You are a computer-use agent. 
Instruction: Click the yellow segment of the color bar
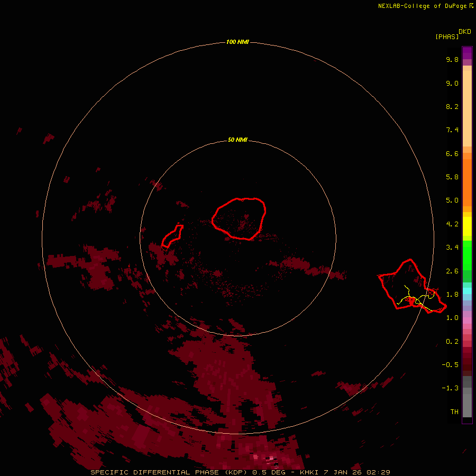[x=467, y=226]
